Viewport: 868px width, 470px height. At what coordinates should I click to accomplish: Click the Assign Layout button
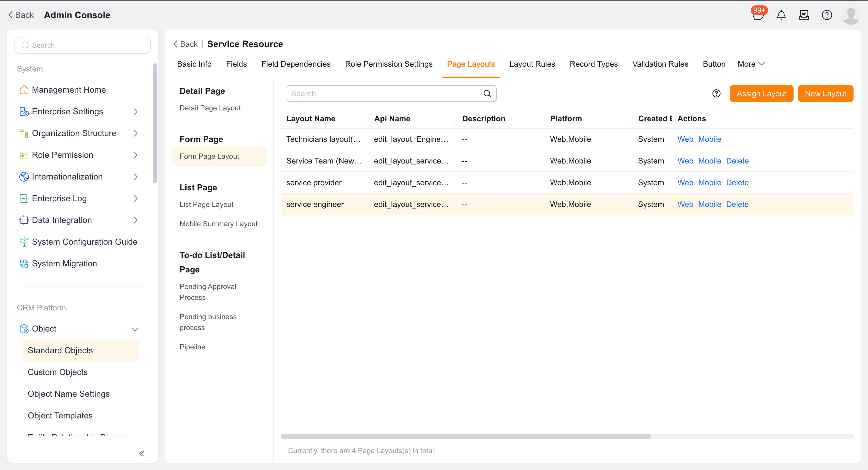(761, 94)
